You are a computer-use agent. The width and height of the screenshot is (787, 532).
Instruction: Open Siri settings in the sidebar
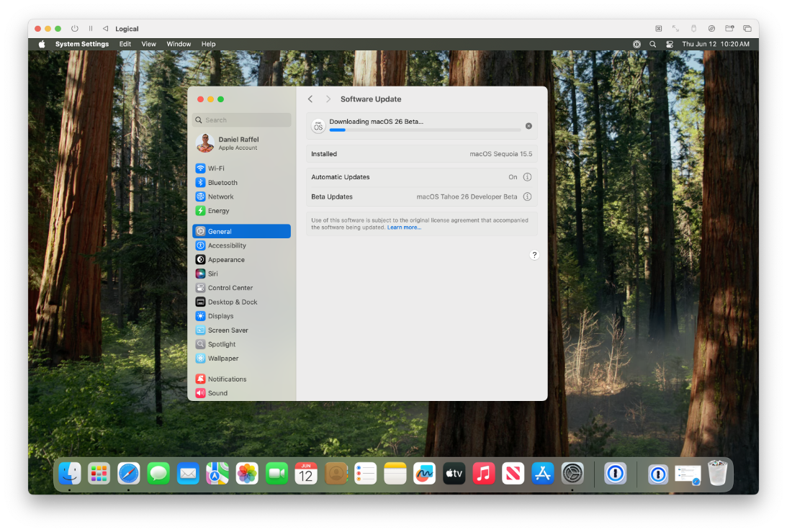[x=241, y=274]
